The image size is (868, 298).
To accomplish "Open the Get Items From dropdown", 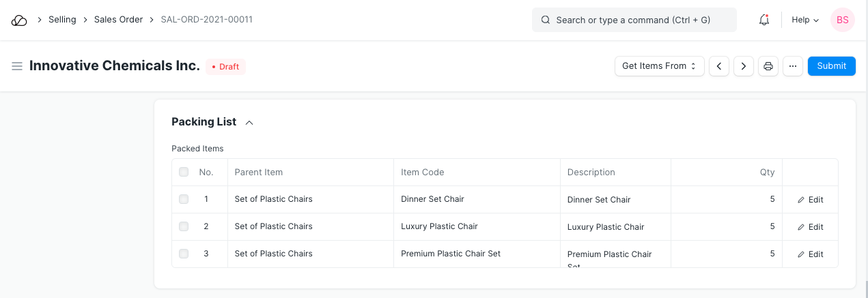I will (x=659, y=66).
